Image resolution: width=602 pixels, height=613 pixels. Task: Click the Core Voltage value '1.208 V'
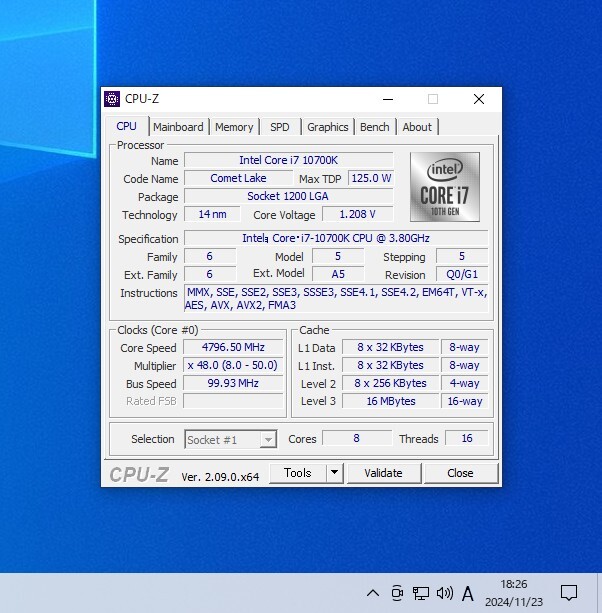click(x=357, y=214)
